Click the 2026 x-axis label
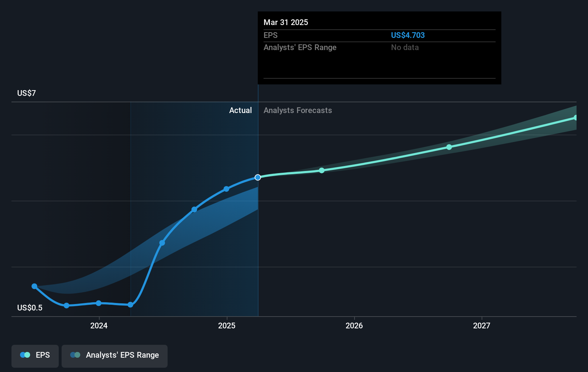Screen dimensions: 588x372 tap(354, 325)
